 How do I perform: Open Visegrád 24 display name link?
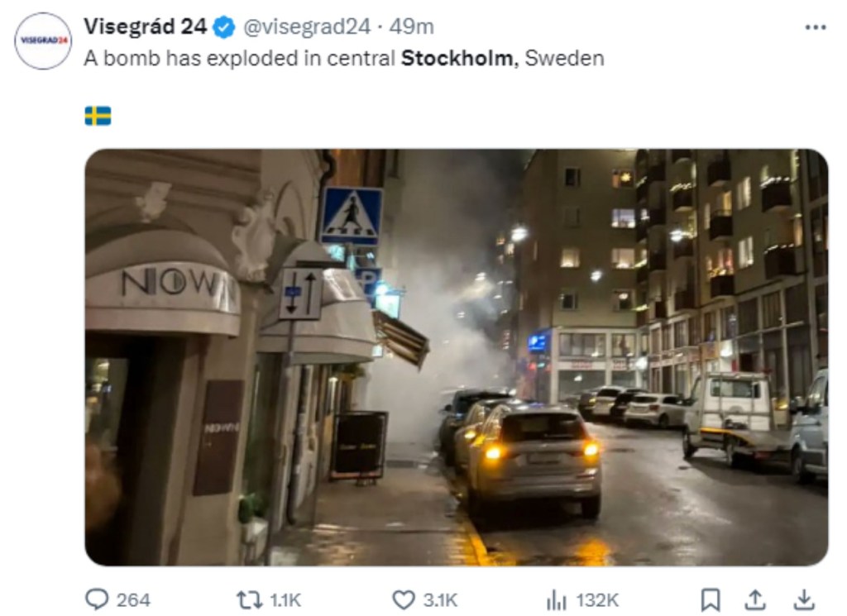pos(145,26)
